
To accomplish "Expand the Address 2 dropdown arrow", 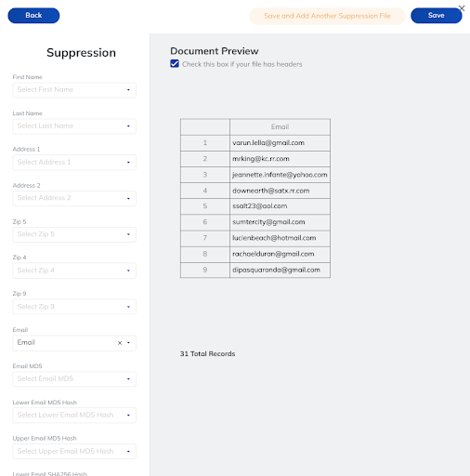I will point(128,199).
